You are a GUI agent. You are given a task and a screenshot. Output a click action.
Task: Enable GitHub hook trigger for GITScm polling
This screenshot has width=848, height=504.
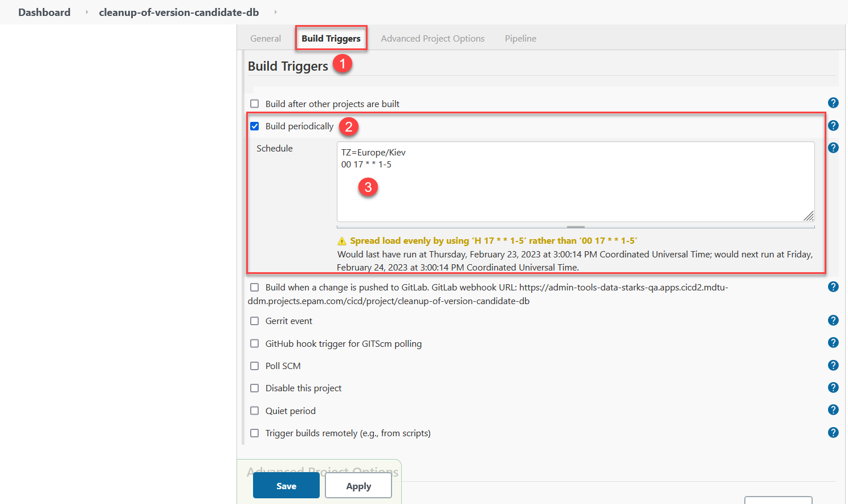click(x=255, y=343)
